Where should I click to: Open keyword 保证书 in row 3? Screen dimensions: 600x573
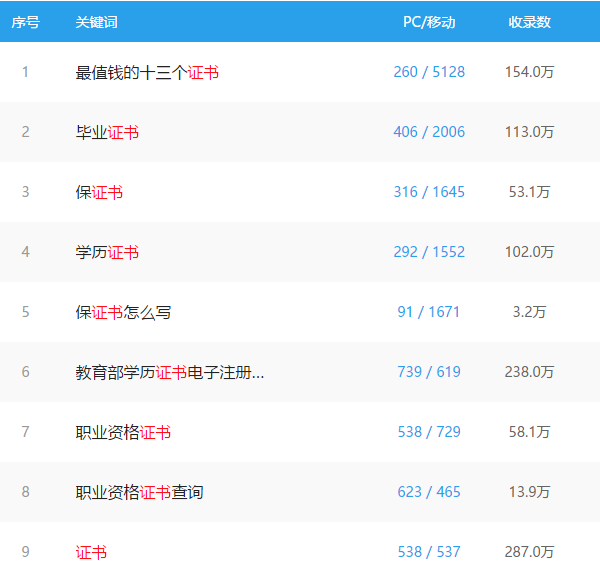[x=99, y=192]
